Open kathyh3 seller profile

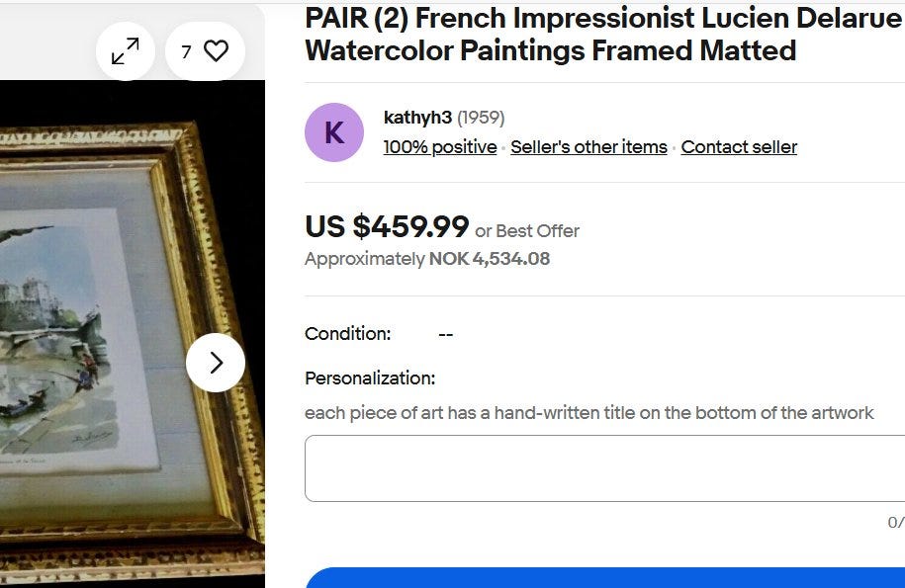pos(417,118)
